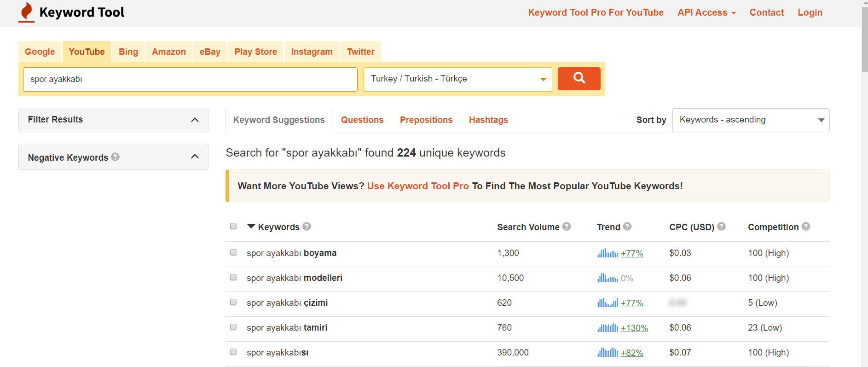This screenshot has height=367, width=868.
Task: Click the 10,500 search volume cell
Action: (510, 278)
